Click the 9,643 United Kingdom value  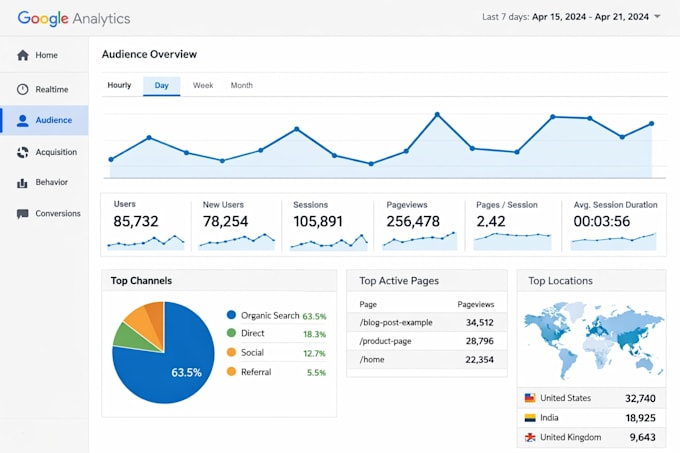coord(642,437)
